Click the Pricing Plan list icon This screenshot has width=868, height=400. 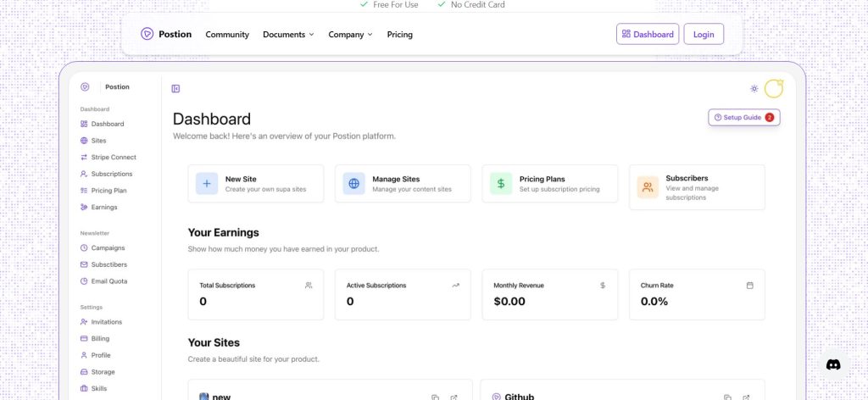[84, 191]
